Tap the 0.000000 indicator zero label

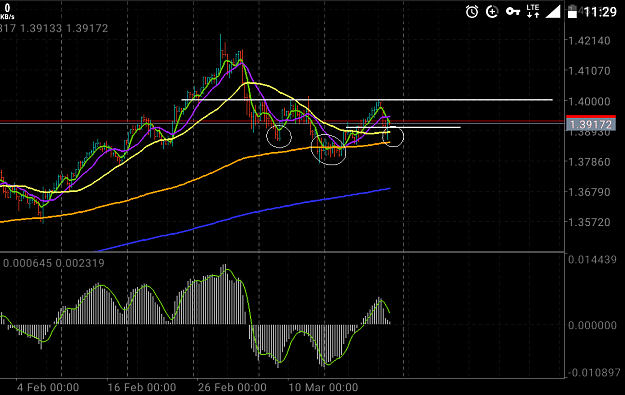592,325
